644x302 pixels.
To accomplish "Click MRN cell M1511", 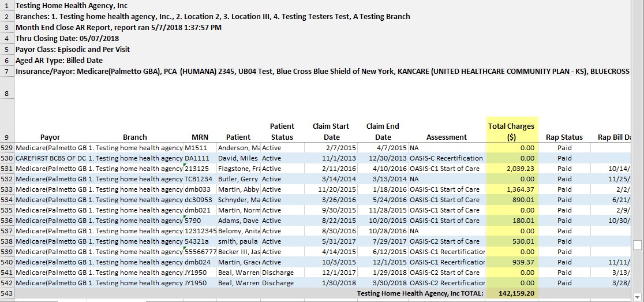I will pos(200,148).
